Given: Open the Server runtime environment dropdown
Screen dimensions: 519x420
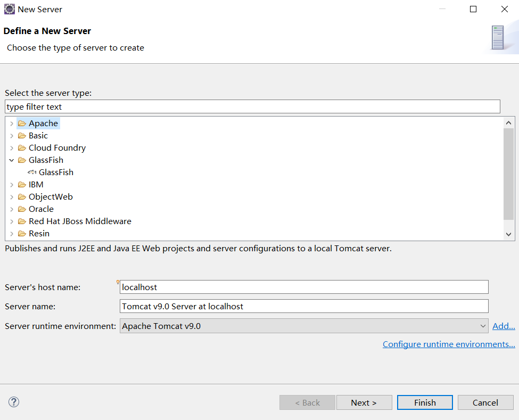Looking at the screenshot, I should pyautogui.click(x=304, y=326).
